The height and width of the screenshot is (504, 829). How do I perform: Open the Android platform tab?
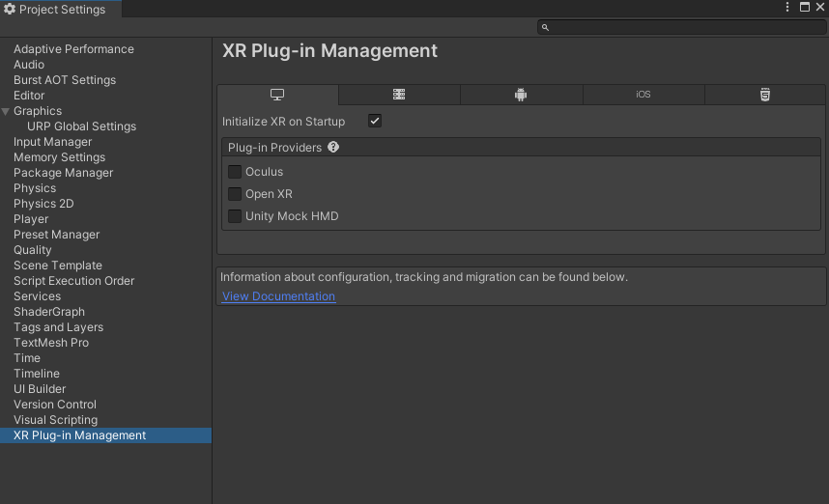point(521,95)
